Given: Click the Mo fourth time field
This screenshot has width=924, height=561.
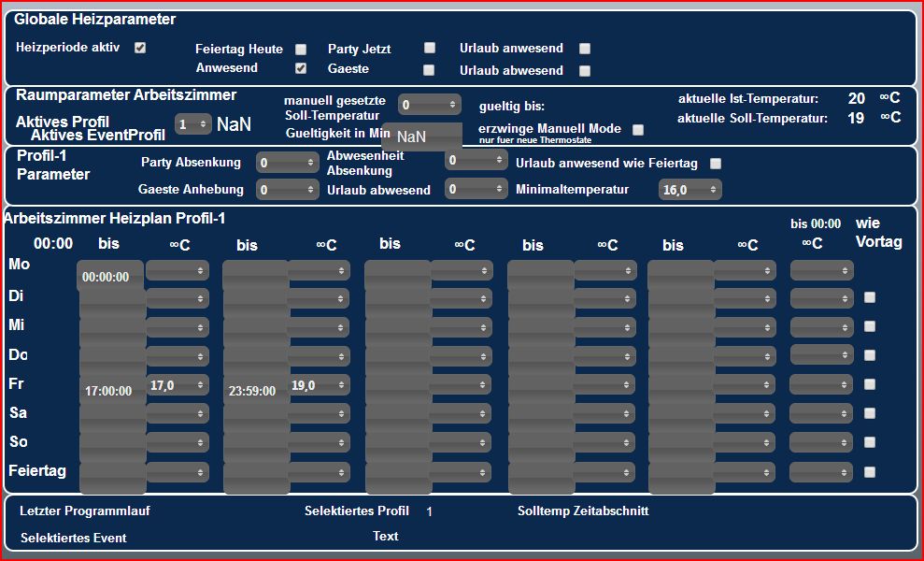Looking at the screenshot, I should point(541,276).
